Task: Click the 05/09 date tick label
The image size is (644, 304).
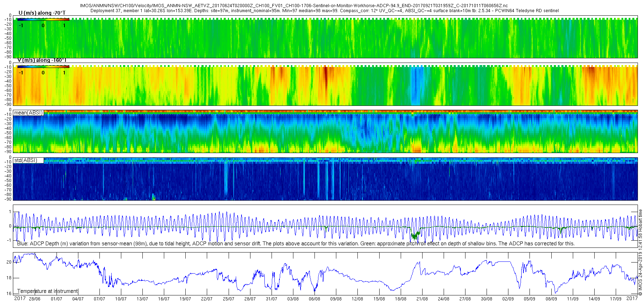Action: point(530,299)
